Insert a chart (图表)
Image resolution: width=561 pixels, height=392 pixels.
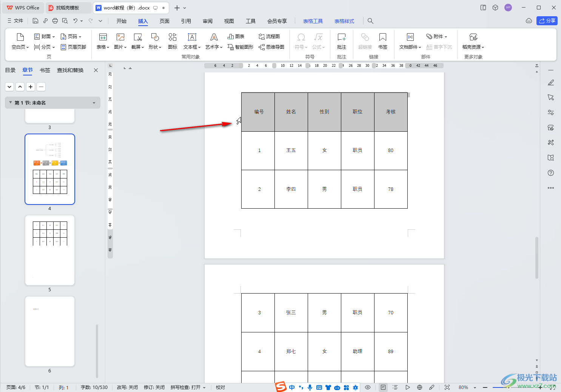coord(236,37)
